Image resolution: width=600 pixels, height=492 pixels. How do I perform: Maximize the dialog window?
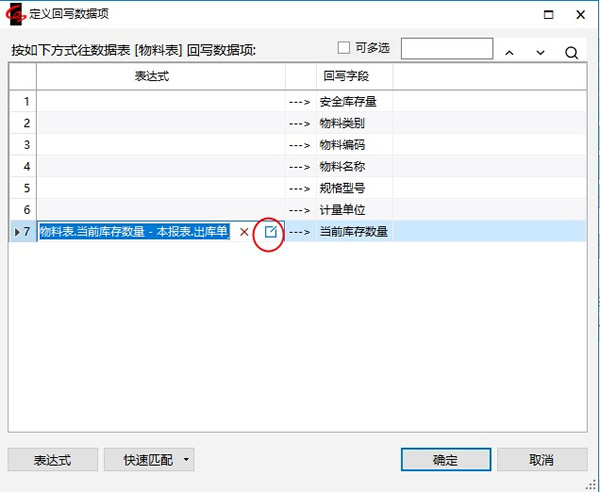point(546,15)
